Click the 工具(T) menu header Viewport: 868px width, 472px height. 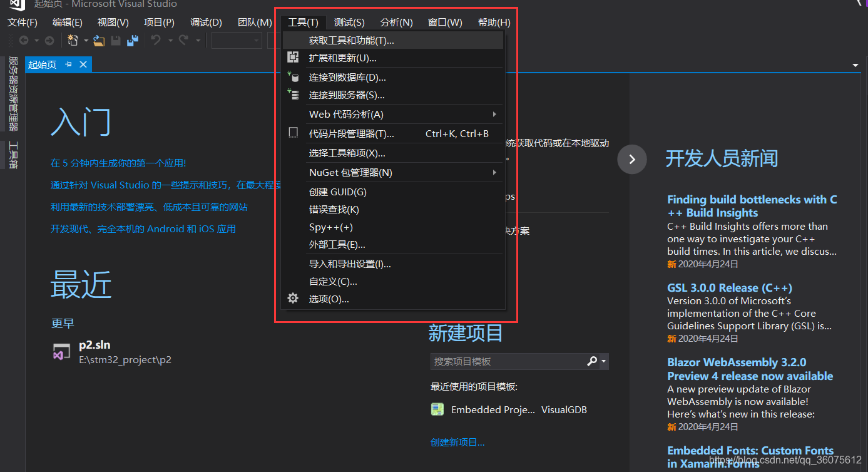pos(304,22)
